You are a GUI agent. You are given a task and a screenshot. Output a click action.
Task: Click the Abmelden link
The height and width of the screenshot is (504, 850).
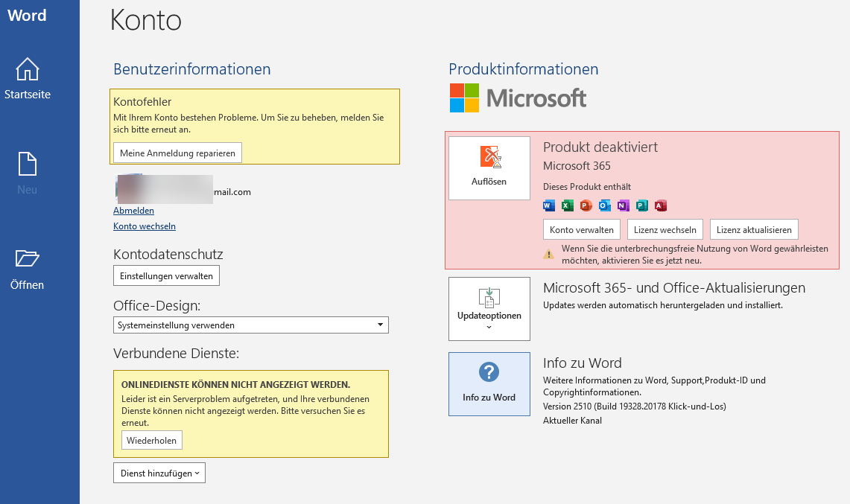pos(133,210)
